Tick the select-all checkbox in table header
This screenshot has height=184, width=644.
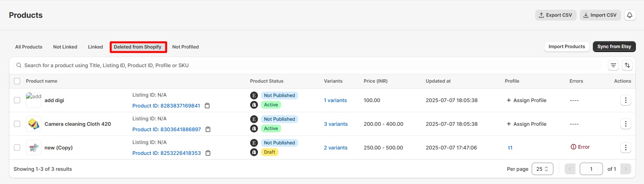pos(17,81)
